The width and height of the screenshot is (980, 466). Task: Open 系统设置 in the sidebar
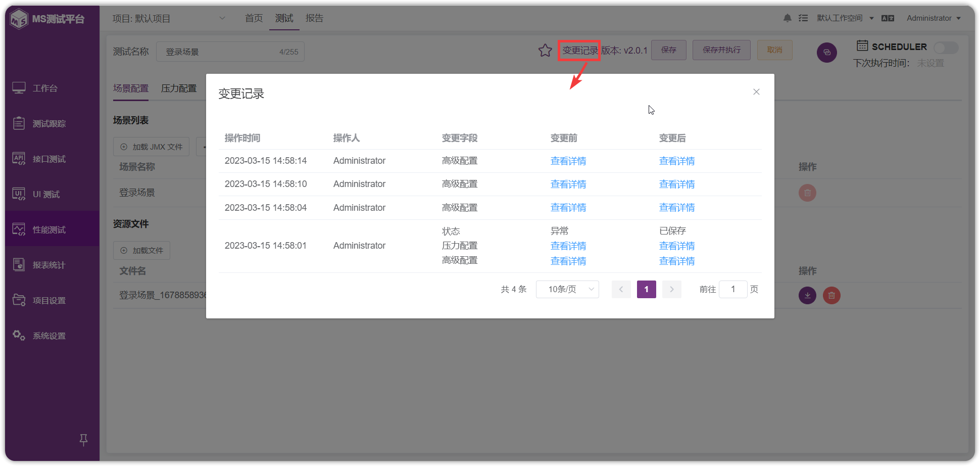tap(53, 336)
